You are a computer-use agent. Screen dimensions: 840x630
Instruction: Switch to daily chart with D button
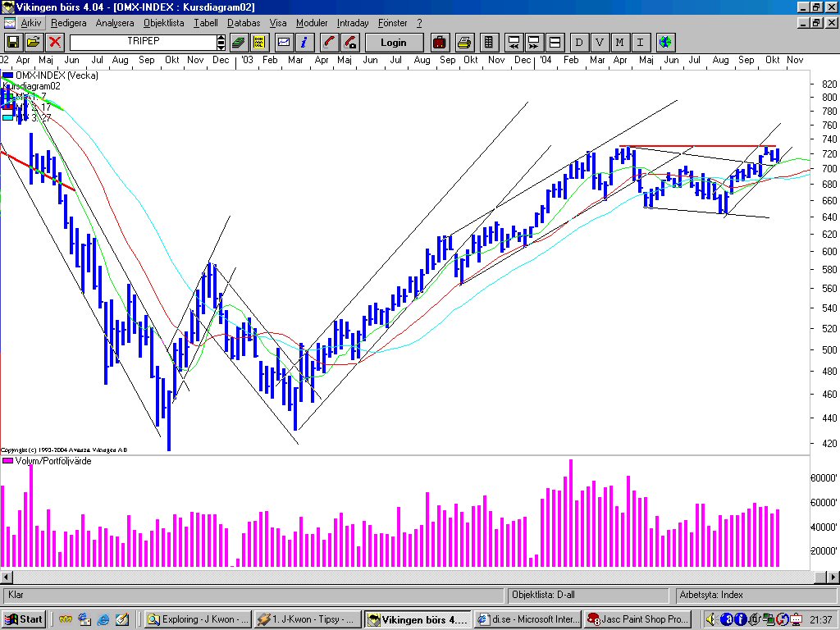click(x=578, y=42)
